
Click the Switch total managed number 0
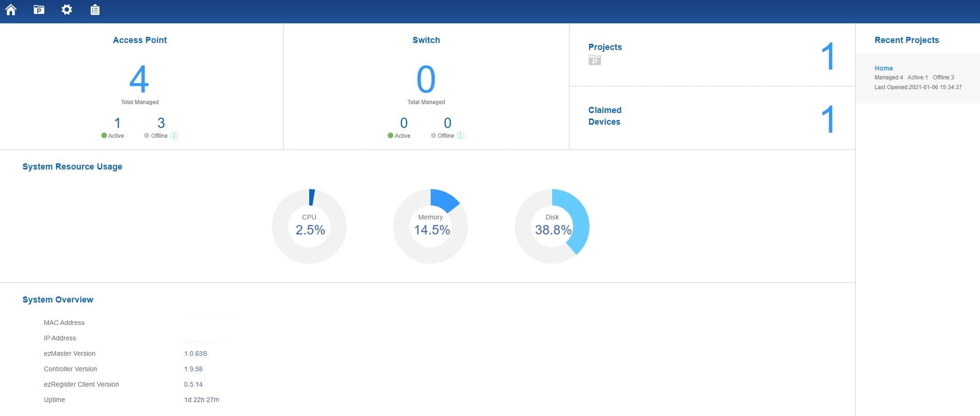[x=426, y=79]
